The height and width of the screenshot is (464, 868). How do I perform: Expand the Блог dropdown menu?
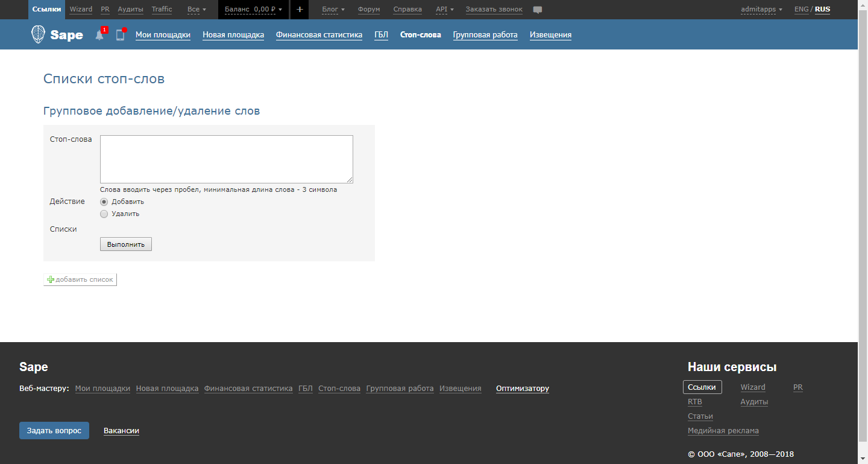[x=333, y=9]
